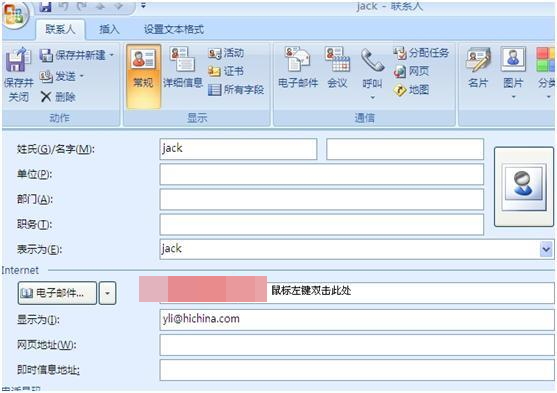This screenshot has height=393, width=557.
Task: Click the Delete (删除) X icon
Action: (x=45, y=96)
